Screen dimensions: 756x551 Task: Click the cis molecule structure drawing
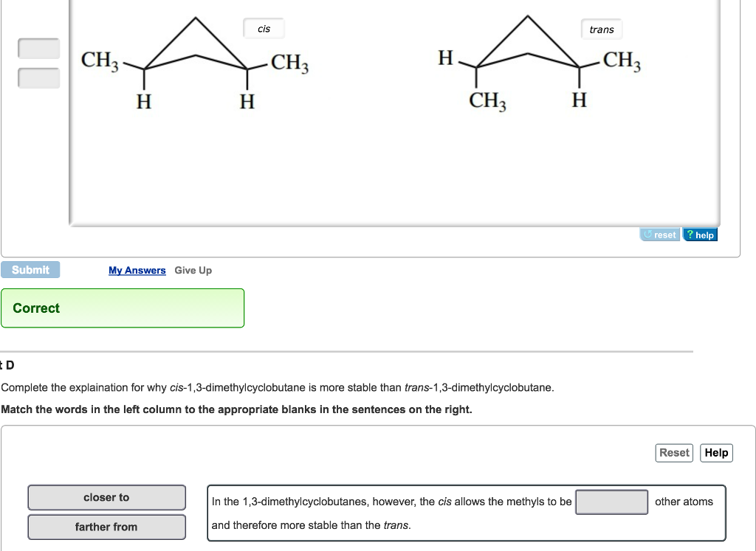coord(195,64)
